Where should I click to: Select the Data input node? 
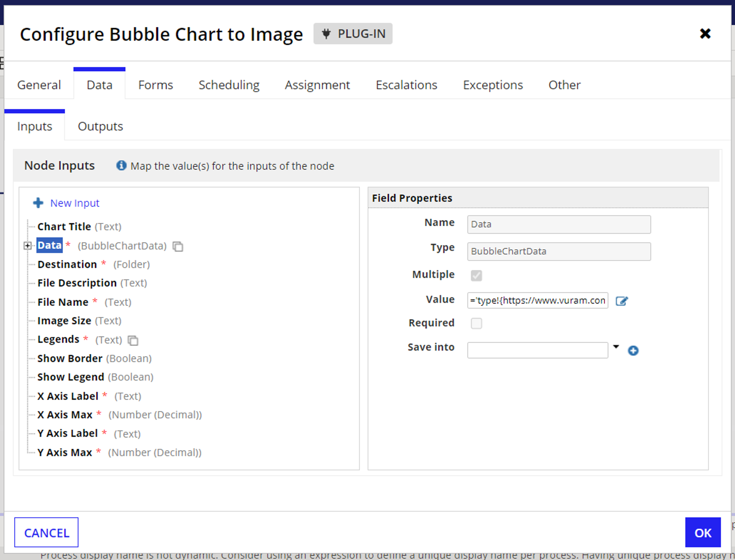(49, 245)
